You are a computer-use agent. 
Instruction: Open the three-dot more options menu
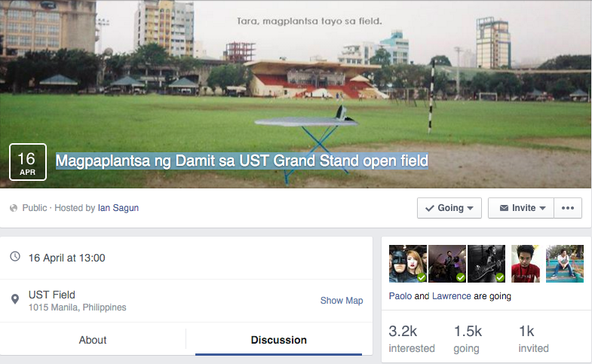click(x=569, y=208)
